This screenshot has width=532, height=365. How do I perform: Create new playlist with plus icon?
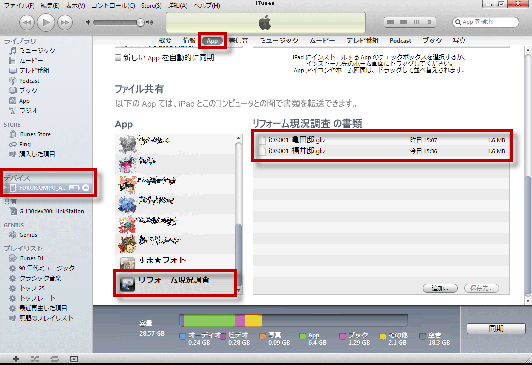tap(16, 359)
